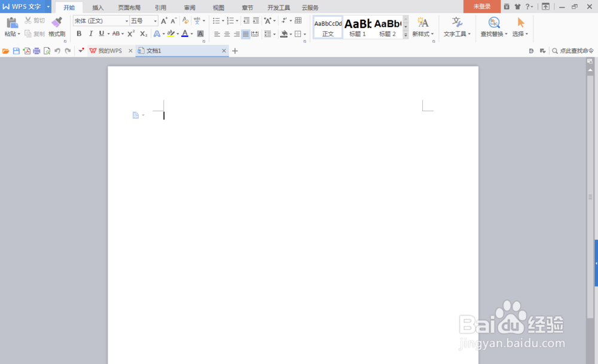Click New Style (新样式) icon

pyautogui.click(x=422, y=23)
